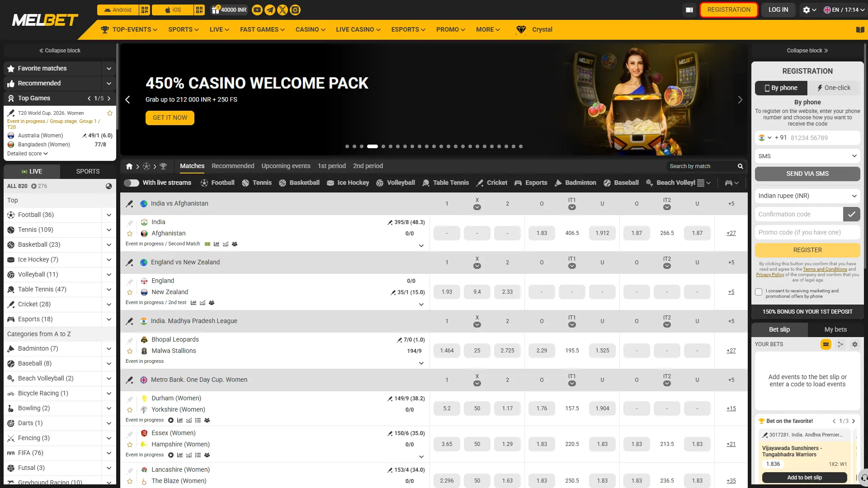The image size is (868, 488).
Task: Select the fifth banner carousel dot
Action: pyautogui.click(x=383, y=146)
